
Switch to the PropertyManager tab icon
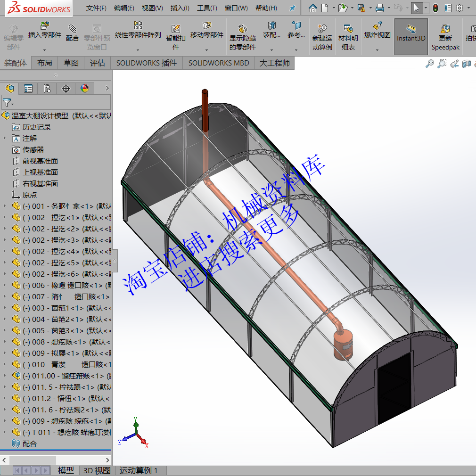click(x=28, y=89)
